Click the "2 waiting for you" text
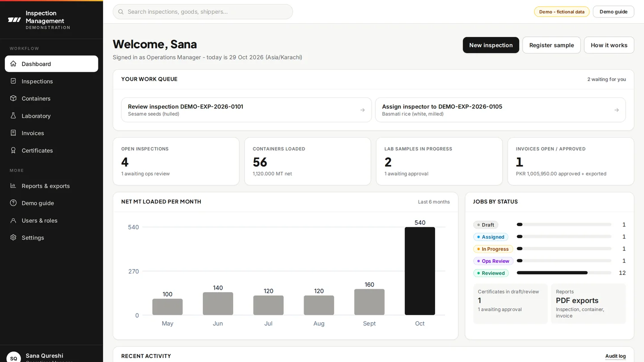The width and height of the screenshot is (644, 362). tap(606, 80)
